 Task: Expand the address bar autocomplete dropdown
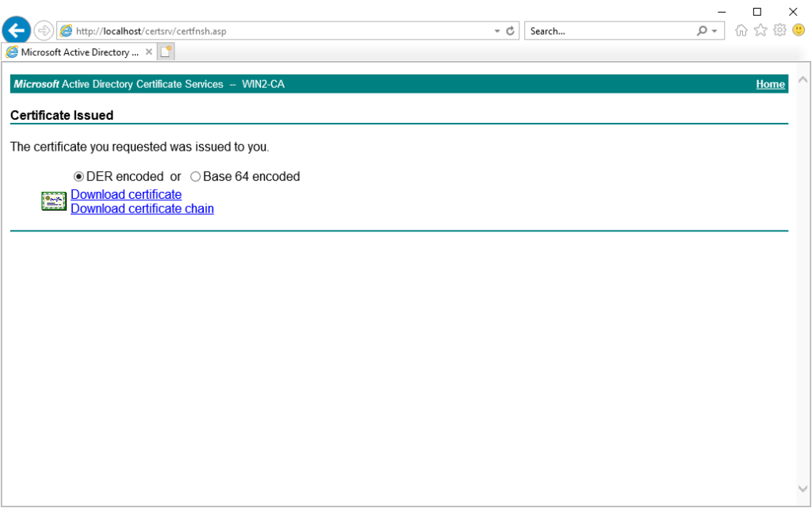[497, 32]
